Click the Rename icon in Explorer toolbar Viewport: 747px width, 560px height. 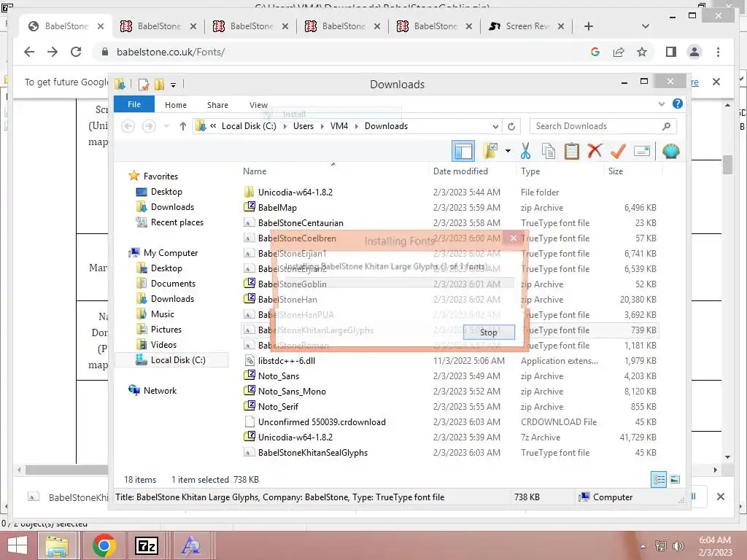click(642, 152)
